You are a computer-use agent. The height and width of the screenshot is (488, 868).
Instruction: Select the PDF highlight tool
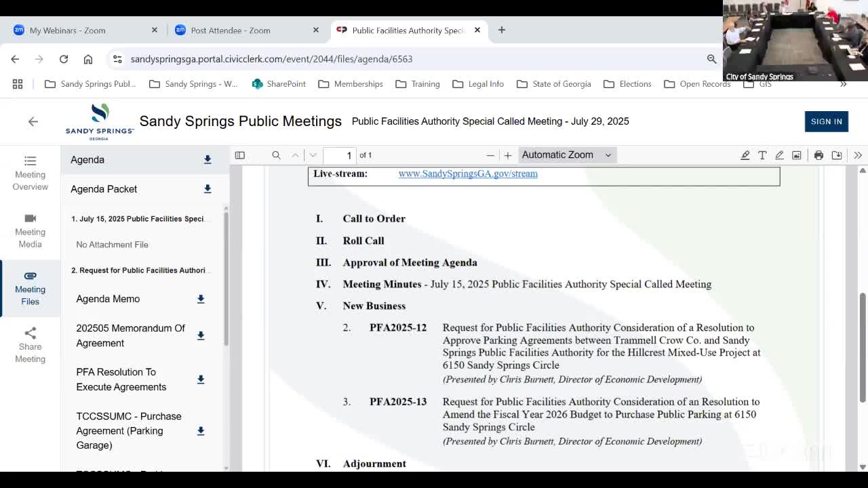[745, 155]
